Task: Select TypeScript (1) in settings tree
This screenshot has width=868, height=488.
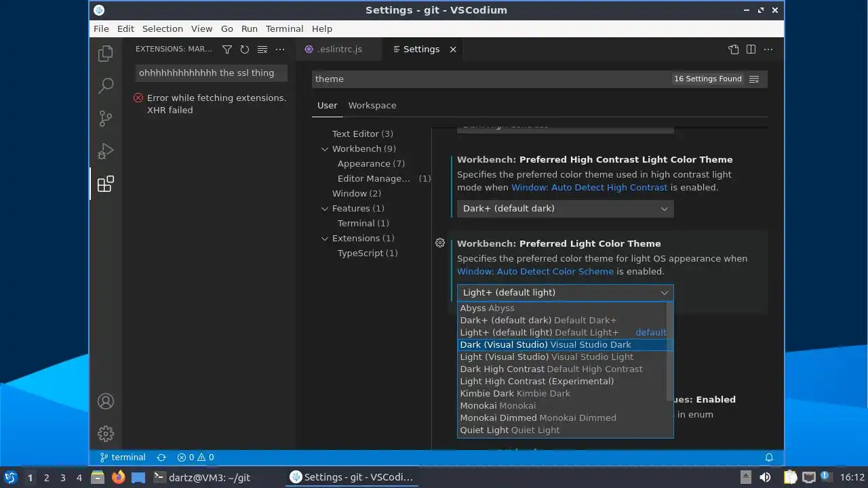Action: coord(368,253)
